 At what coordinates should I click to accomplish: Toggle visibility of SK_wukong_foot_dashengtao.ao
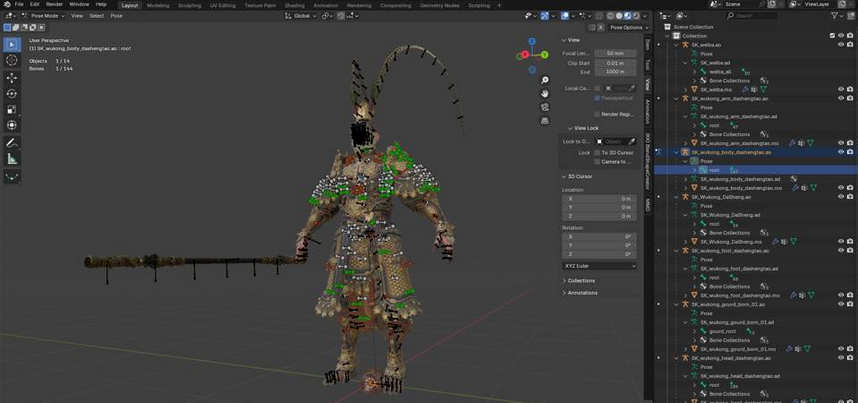click(840, 250)
